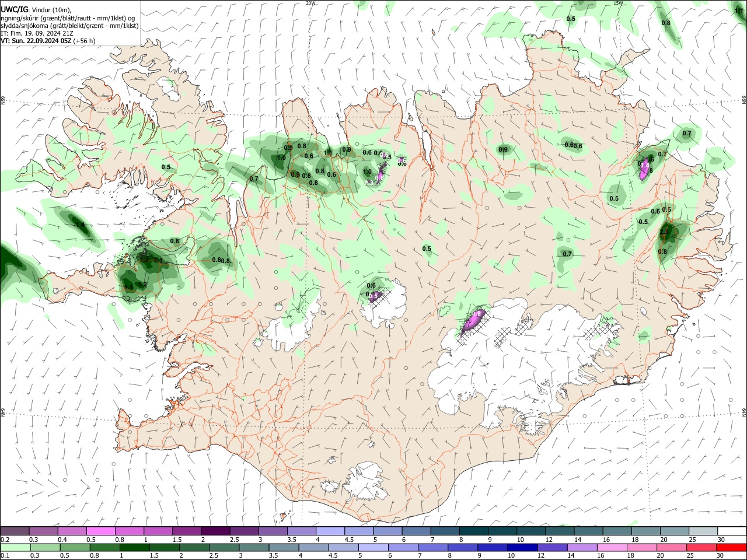Pick the deep blue 10 swatch in rain scale
The image size is (747, 560).
pos(522,547)
